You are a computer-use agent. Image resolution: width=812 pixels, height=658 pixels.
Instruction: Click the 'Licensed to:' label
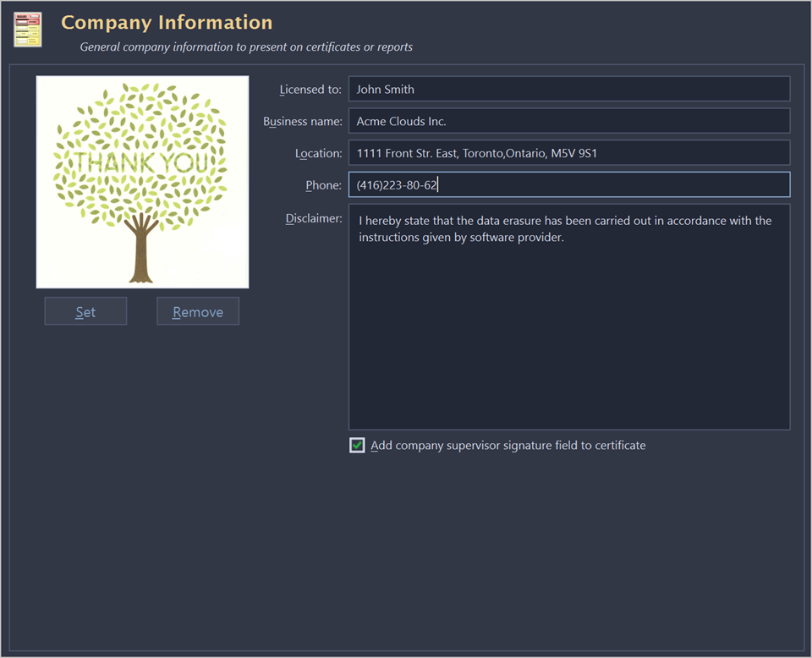click(x=310, y=90)
